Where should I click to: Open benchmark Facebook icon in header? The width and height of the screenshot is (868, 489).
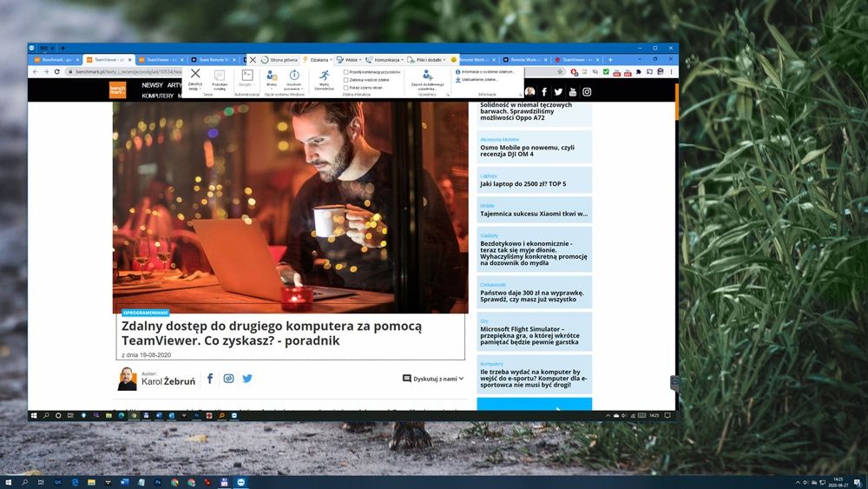(x=544, y=92)
